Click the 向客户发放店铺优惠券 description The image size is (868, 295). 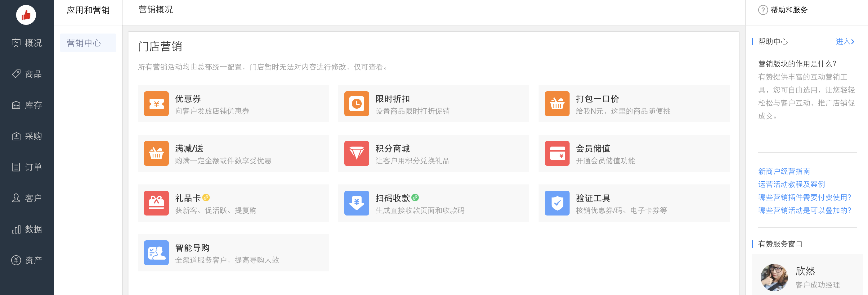pos(212,111)
